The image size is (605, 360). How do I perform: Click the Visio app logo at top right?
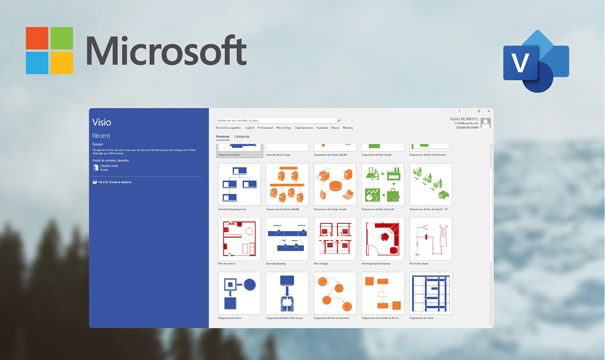pos(536,61)
